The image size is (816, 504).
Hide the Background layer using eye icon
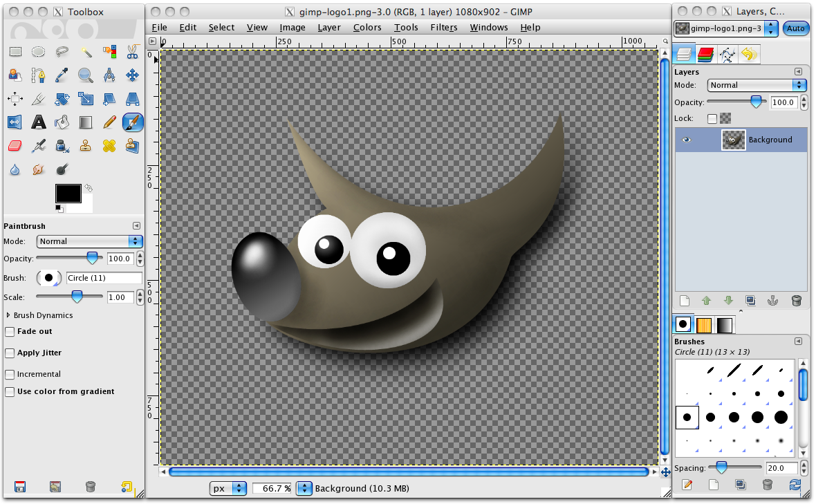[686, 140]
